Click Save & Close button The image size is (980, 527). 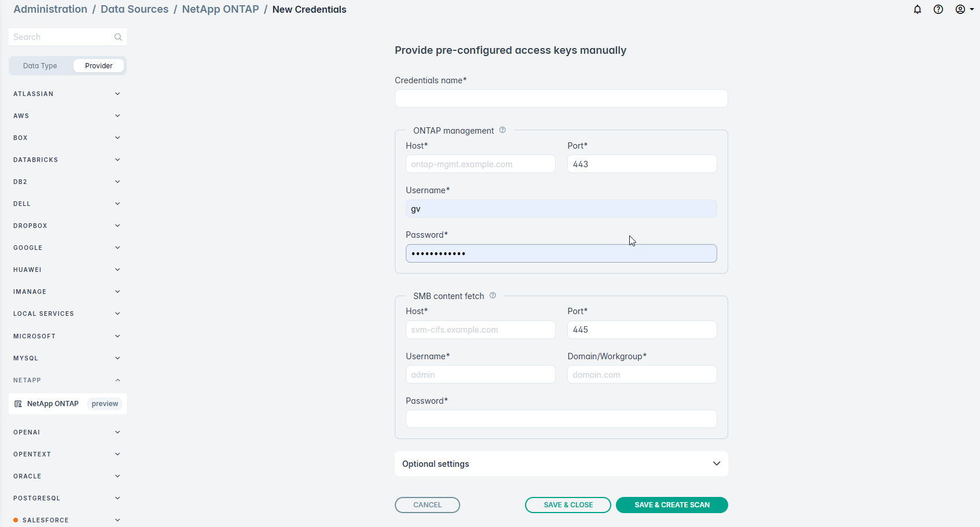click(568, 505)
